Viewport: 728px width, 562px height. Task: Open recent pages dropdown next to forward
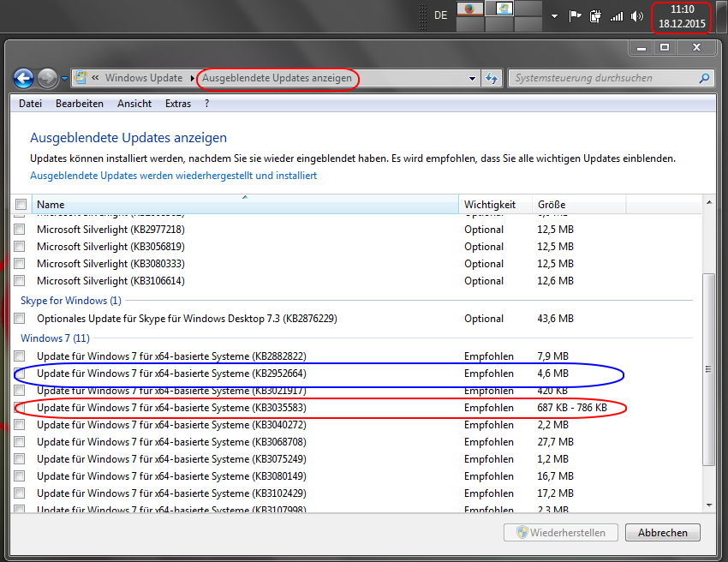pyautogui.click(x=65, y=79)
